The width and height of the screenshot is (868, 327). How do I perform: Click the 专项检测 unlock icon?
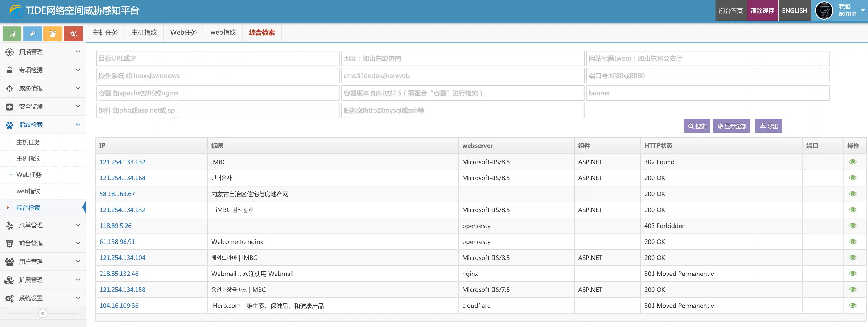click(x=9, y=70)
